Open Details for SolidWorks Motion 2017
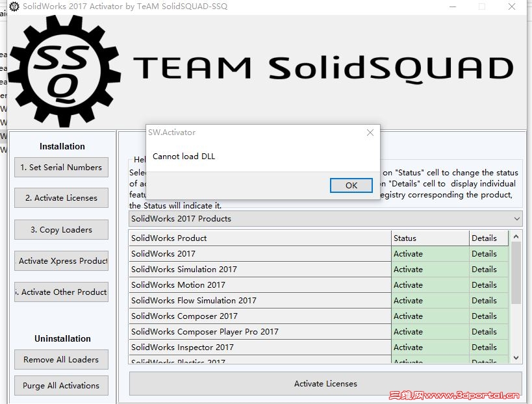 489,285
